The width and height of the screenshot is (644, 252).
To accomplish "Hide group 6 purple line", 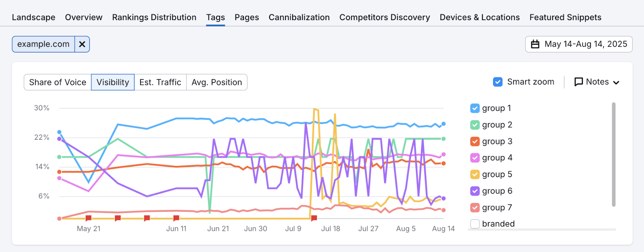I will tap(475, 191).
